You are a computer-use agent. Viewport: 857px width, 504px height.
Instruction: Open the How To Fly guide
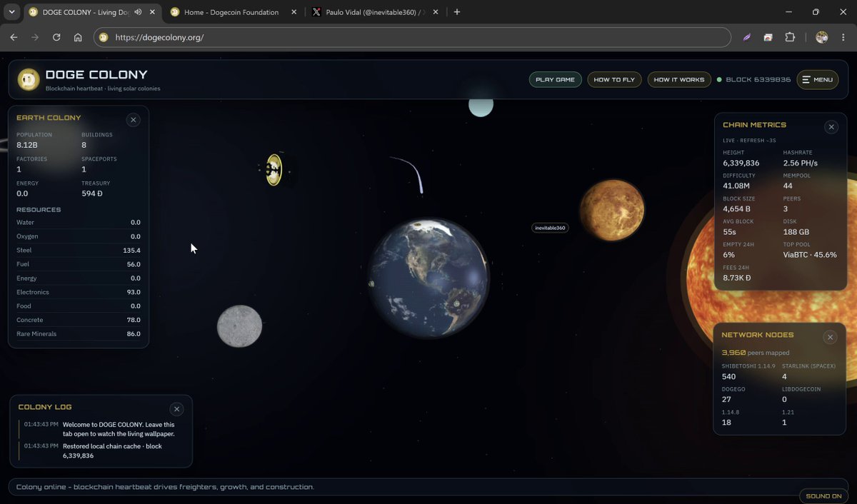click(614, 79)
